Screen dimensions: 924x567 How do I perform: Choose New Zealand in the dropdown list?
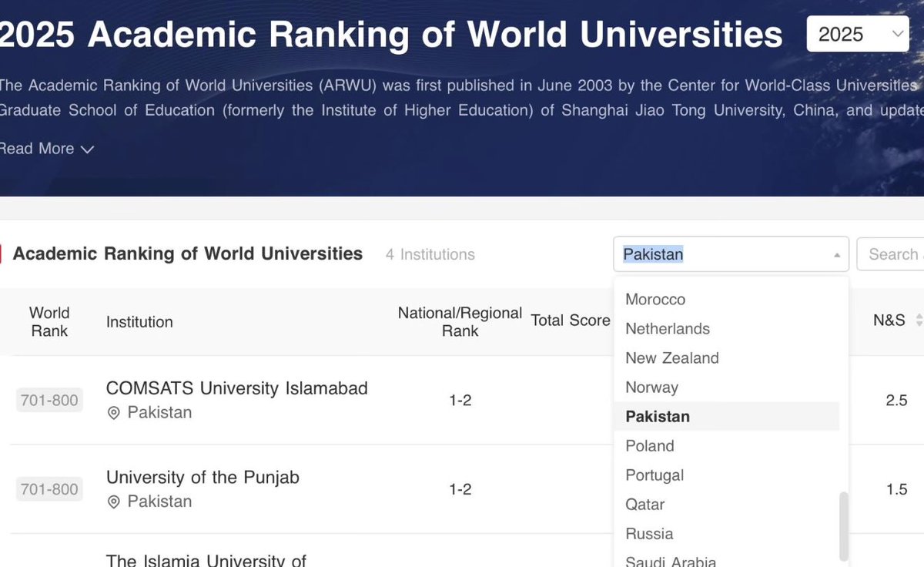(672, 357)
